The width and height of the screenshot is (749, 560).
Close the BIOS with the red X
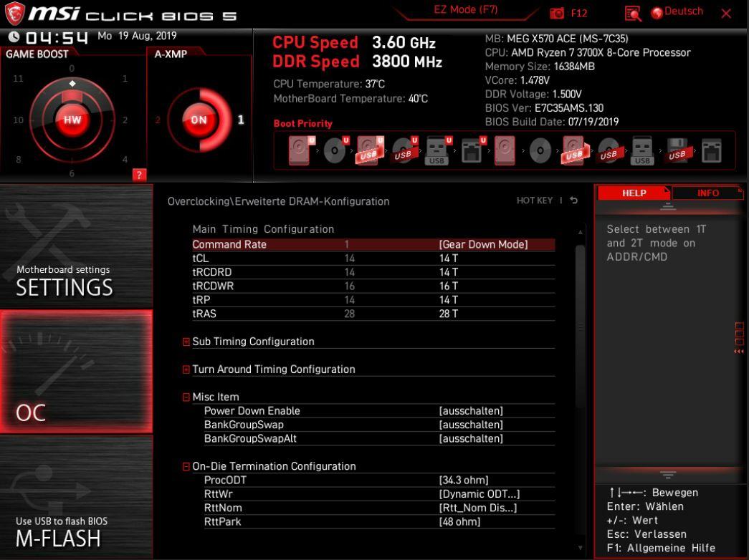tap(726, 14)
